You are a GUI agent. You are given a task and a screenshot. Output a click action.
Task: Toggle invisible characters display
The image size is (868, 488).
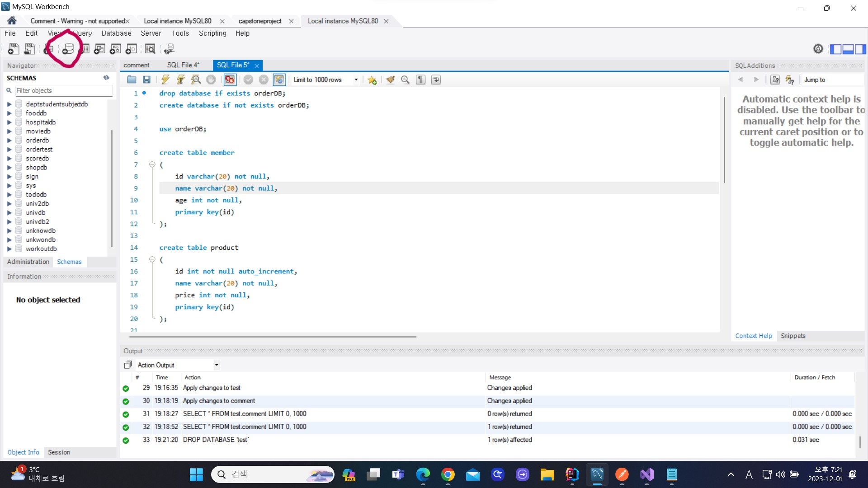click(420, 80)
